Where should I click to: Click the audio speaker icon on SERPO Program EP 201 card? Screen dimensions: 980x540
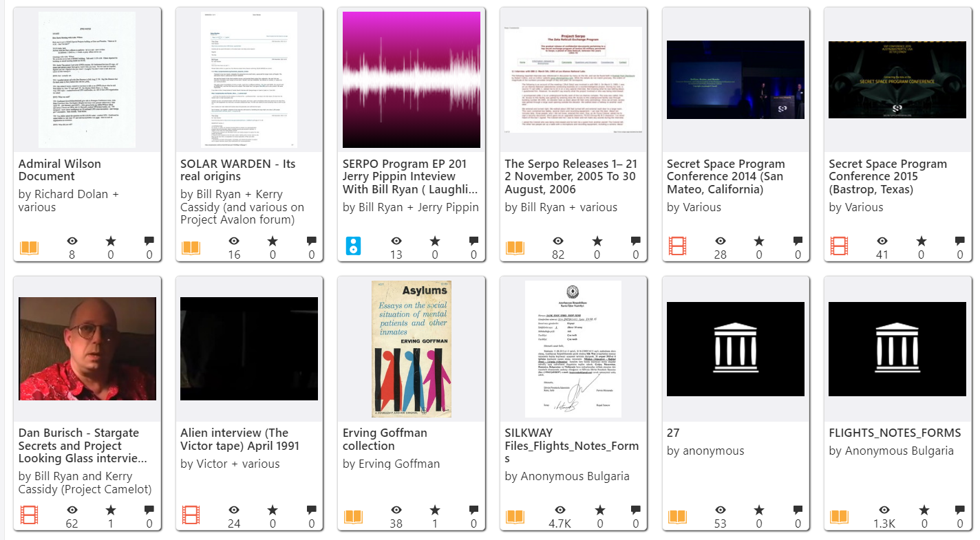point(353,246)
